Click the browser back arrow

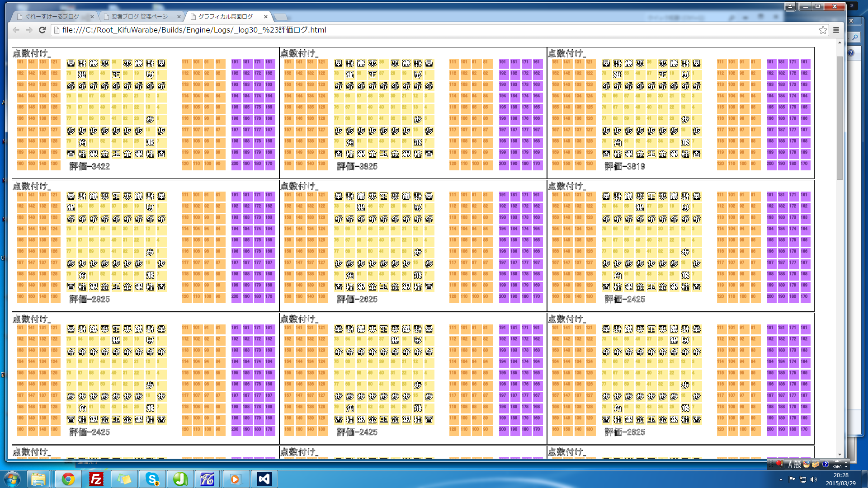tap(16, 30)
